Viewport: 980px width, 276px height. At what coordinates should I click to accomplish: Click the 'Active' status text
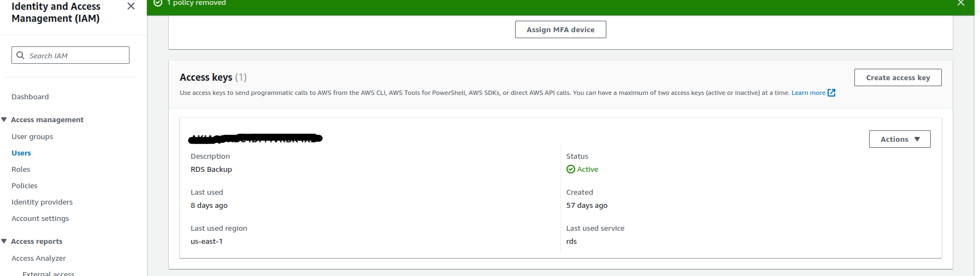click(x=588, y=169)
